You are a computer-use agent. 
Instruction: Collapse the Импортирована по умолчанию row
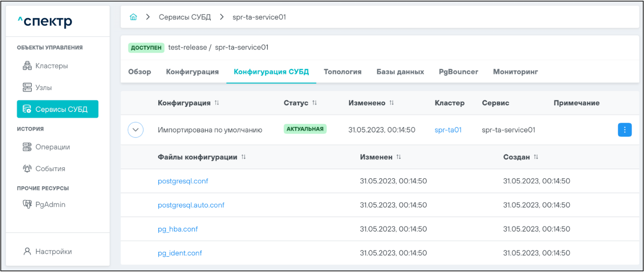coord(135,130)
